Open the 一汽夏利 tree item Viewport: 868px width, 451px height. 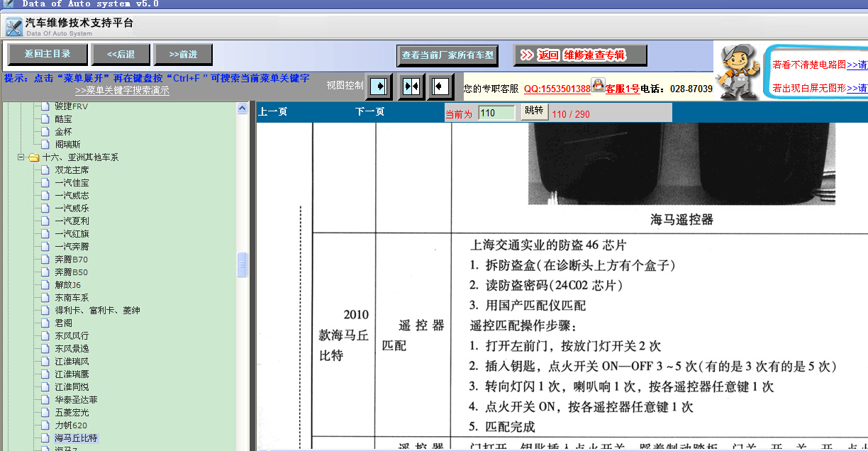point(72,221)
